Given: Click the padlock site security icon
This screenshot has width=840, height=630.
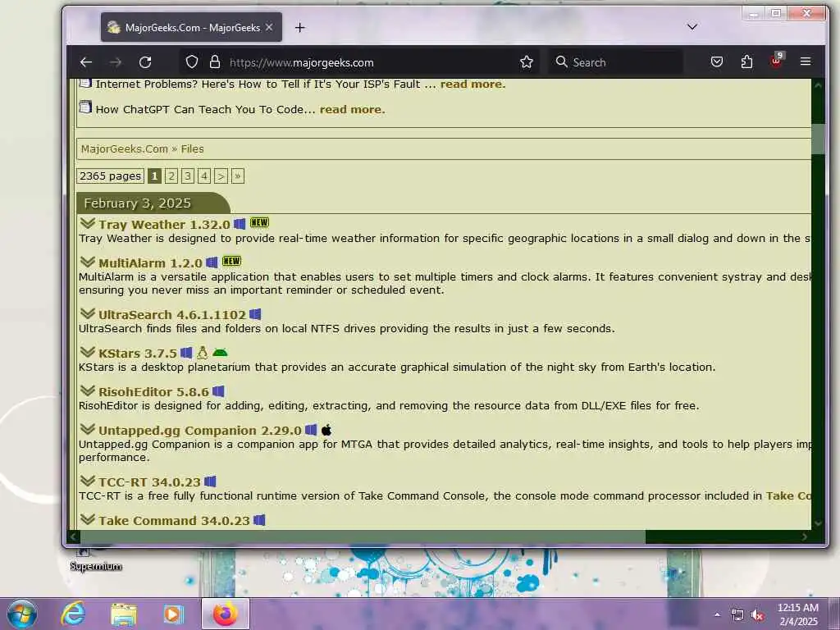Looking at the screenshot, I should 215,62.
